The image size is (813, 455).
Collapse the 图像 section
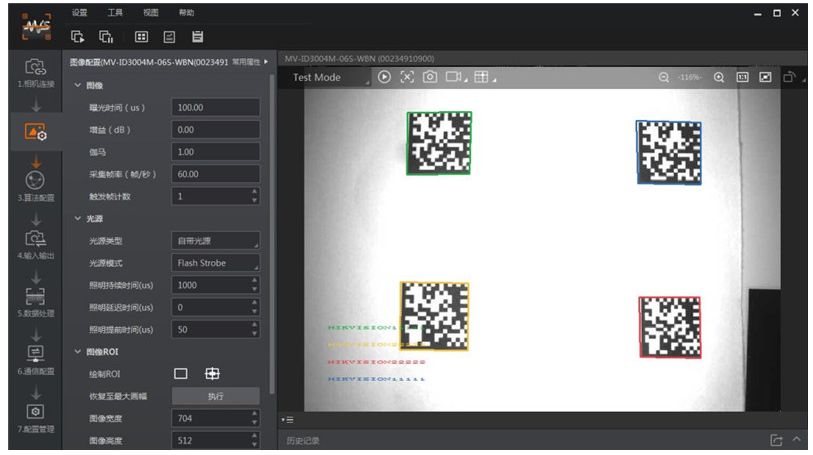tap(79, 86)
